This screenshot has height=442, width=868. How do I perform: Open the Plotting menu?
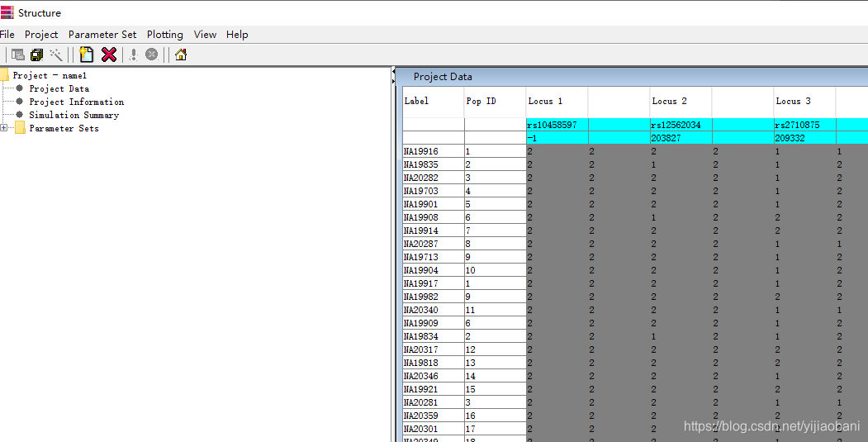click(x=165, y=35)
